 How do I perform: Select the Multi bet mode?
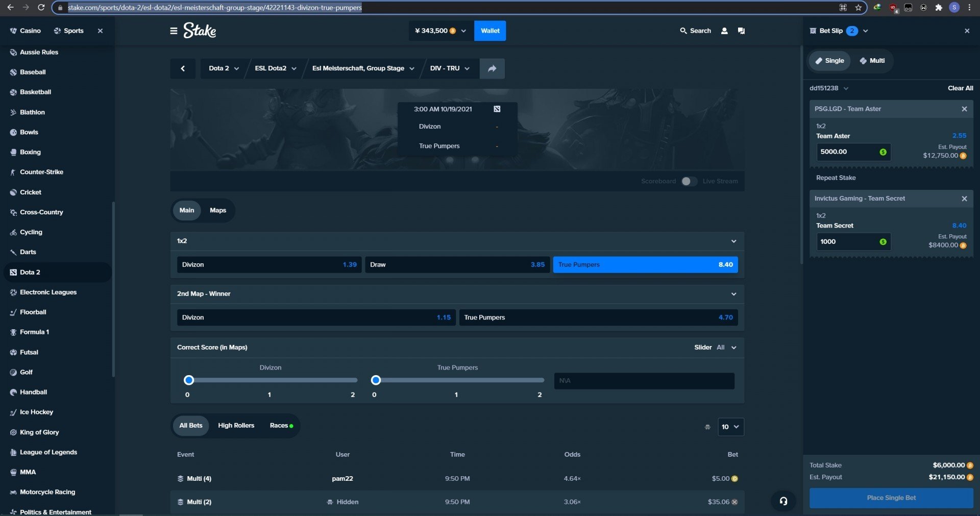(872, 61)
